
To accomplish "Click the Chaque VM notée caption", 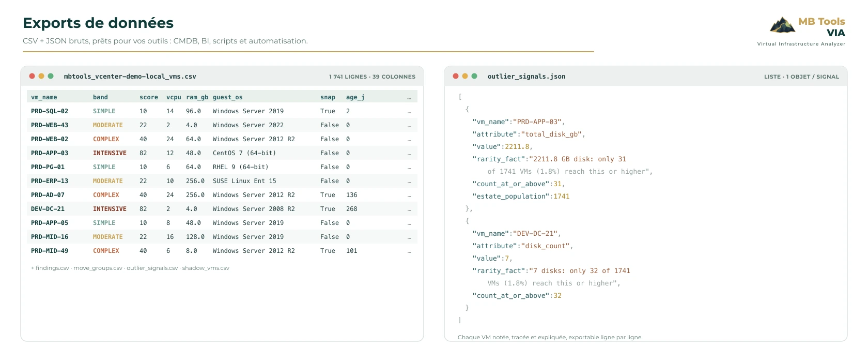I will 550,337.
